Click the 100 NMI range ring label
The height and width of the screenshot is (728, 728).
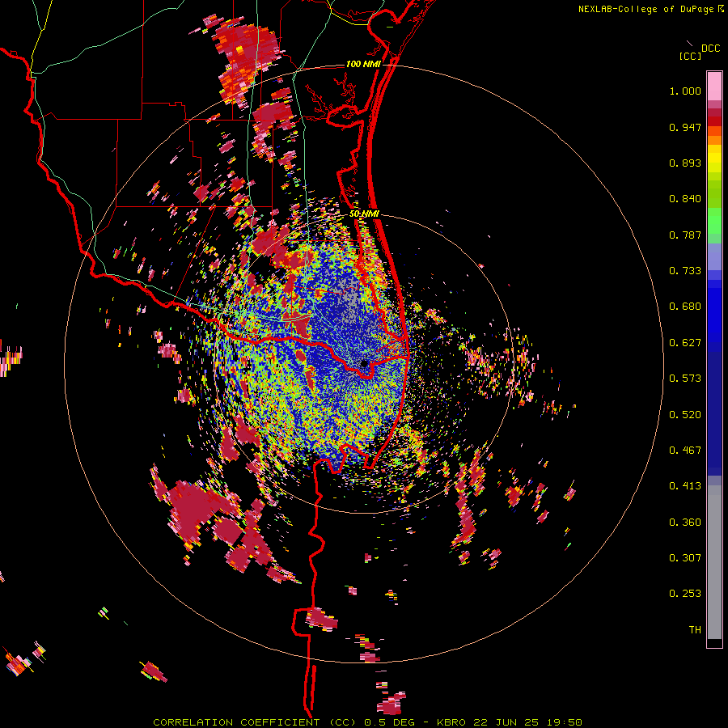[x=363, y=64]
